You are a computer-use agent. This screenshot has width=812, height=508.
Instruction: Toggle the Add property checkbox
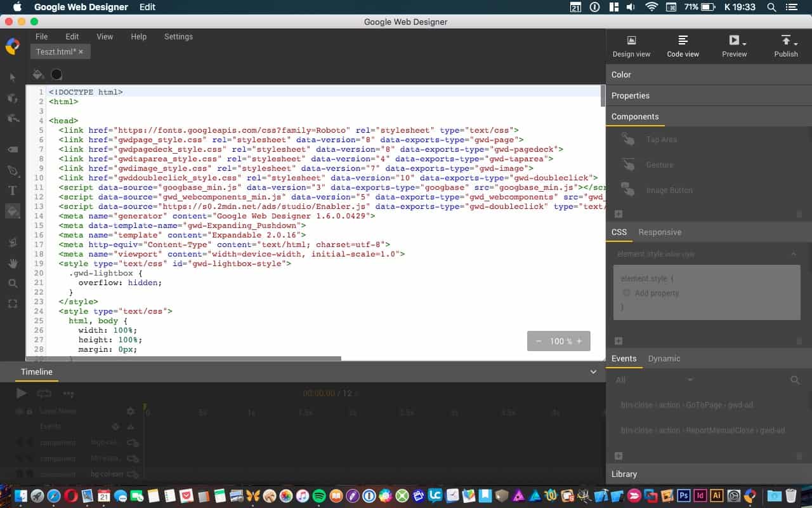click(626, 293)
